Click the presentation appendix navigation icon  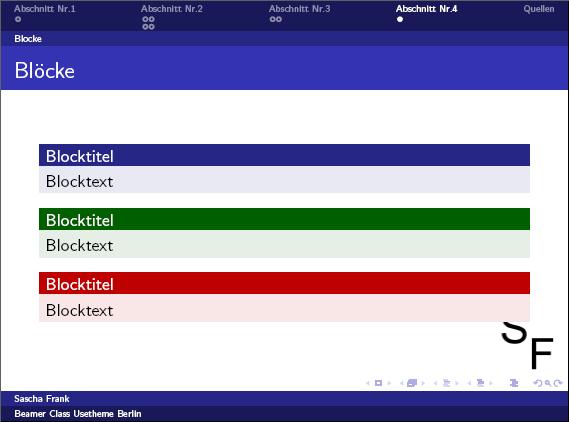514,383
